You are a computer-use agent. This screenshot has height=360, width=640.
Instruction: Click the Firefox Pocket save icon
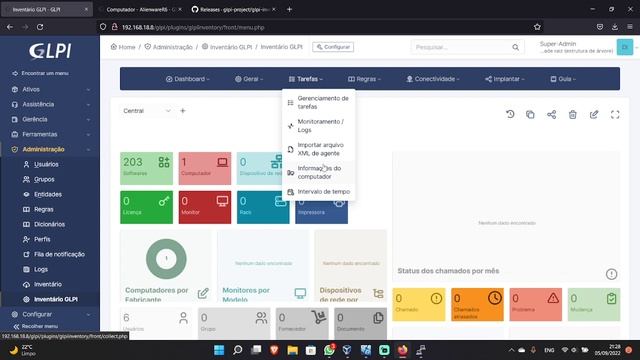(600, 27)
